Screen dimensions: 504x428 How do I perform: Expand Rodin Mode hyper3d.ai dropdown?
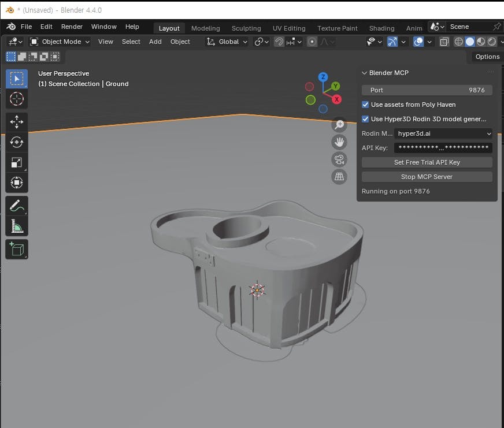pyautogui.click(x=443, y=133)
